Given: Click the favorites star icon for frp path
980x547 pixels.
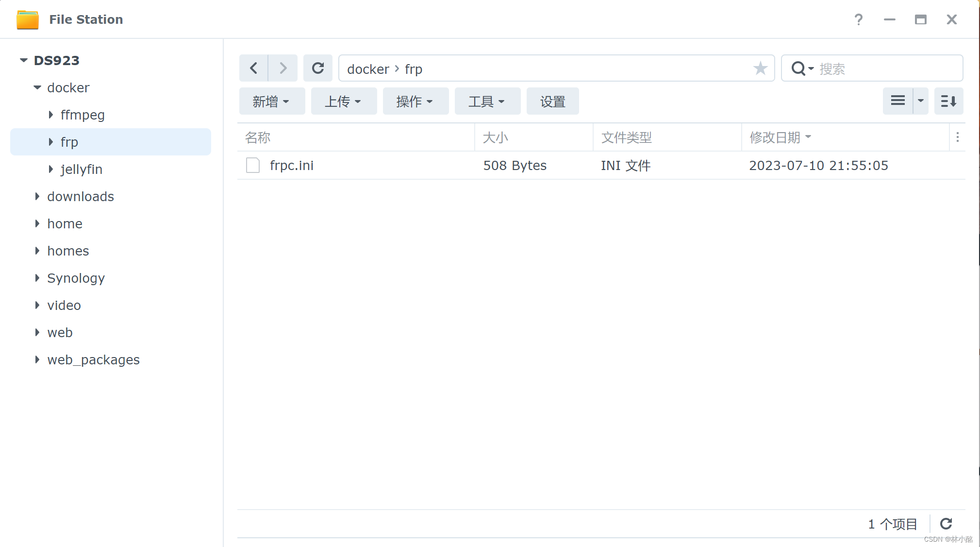Looking at the screenshot, I should [x=761, y=68].
